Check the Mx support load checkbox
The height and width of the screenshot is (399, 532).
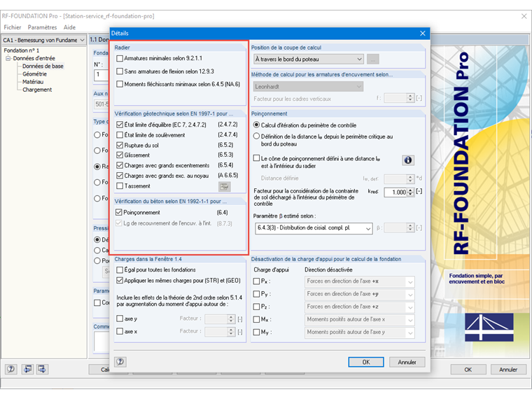click(x=256, y=319)
